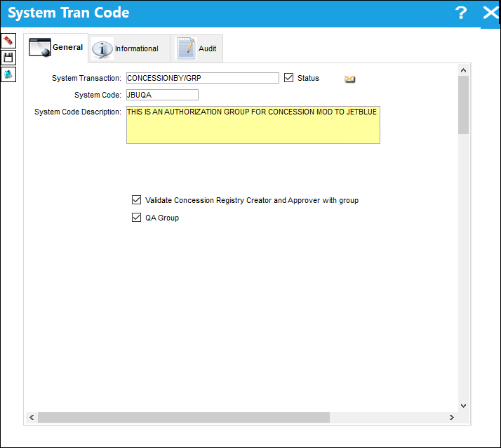501x448 pixels.
Task: Toggle the Status checkbox
Action: coord(288,78)
